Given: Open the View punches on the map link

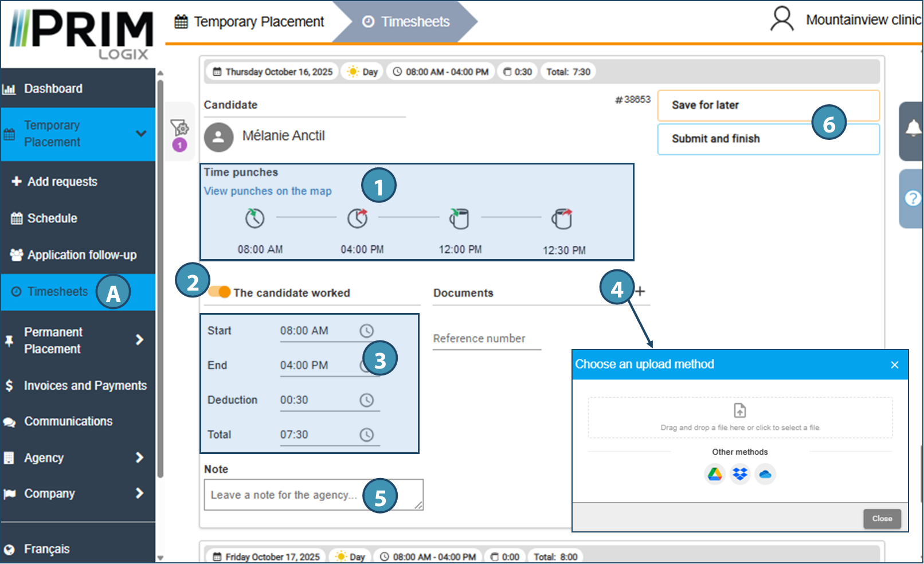Looking at the screenshot, I should coord(268,191).
